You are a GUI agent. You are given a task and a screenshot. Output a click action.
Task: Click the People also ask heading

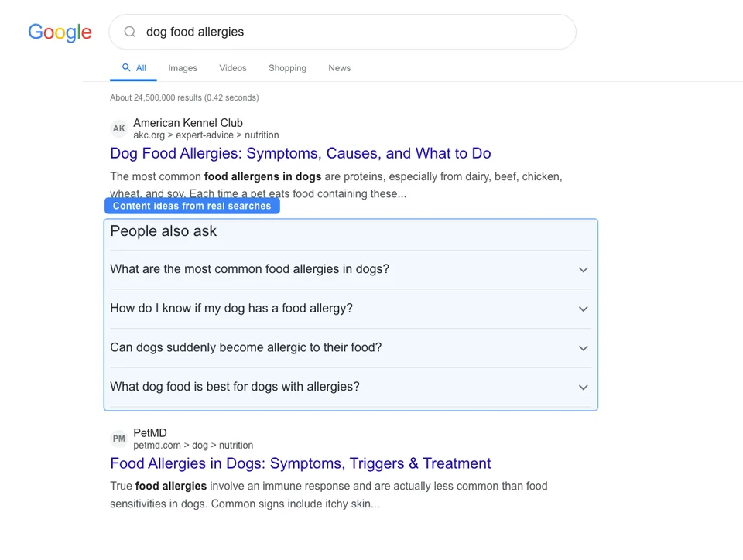(x=163, y=231)
